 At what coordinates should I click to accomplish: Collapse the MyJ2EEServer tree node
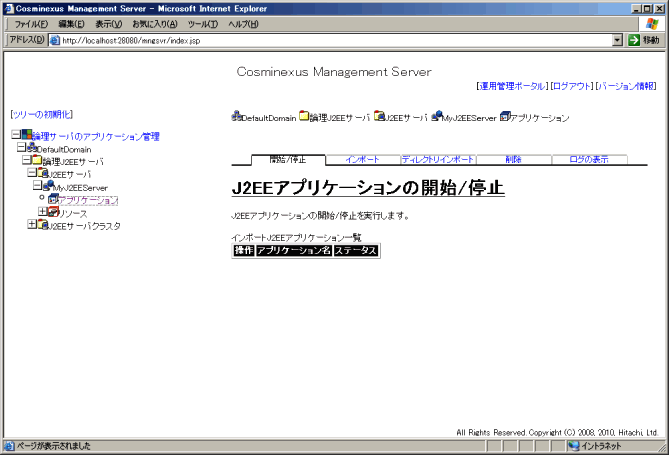point(37,185)
